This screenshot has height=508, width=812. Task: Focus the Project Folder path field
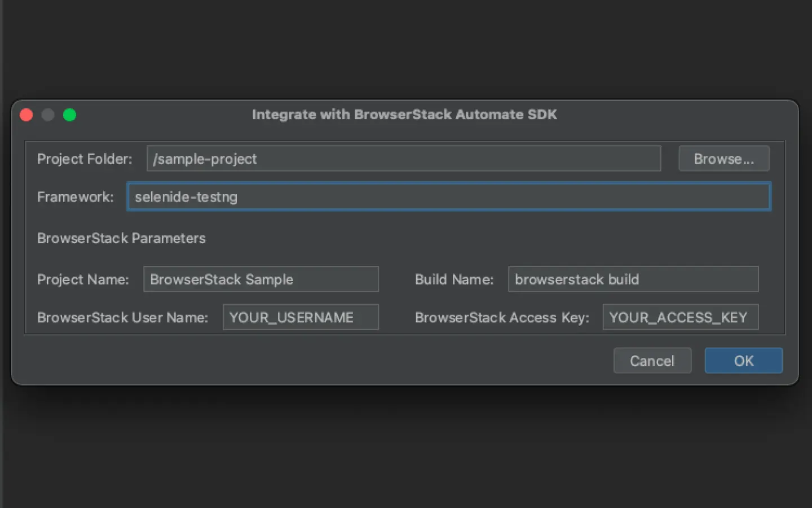[403, 159]
